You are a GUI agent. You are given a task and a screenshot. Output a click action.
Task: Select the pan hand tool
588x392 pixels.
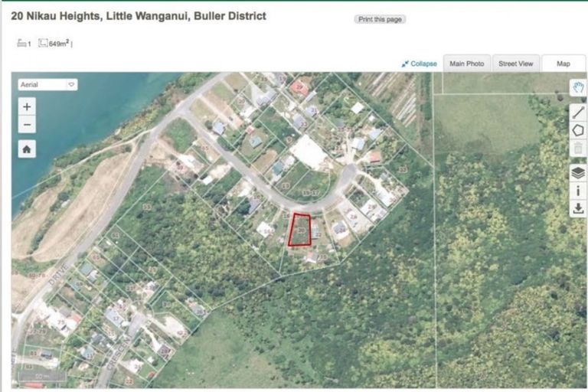(x=578, y=88)
